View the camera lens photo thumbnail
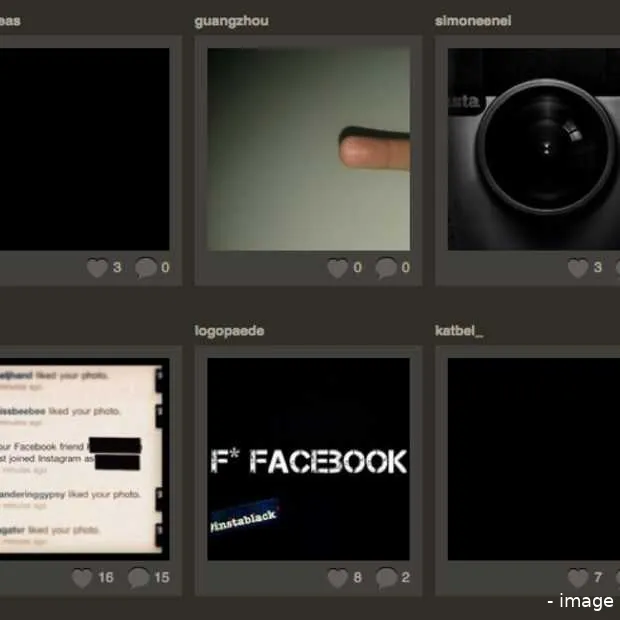 pos(534,149)
